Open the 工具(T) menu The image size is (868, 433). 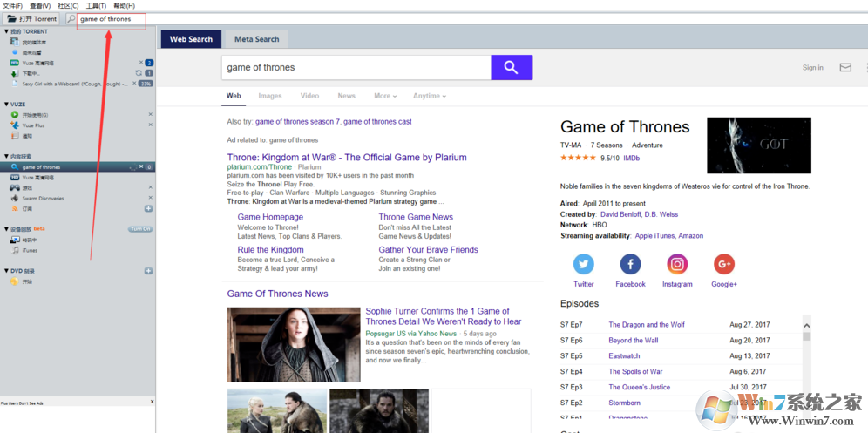coord(96,6)
